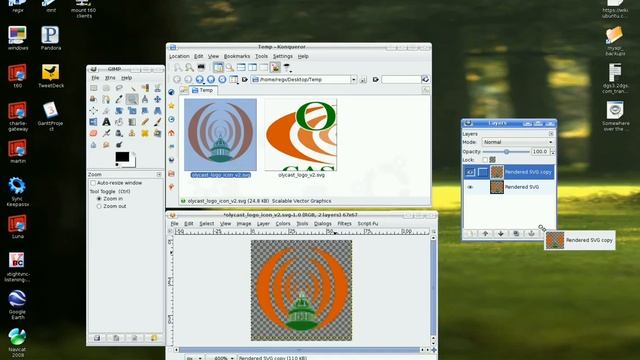Select the Paintbrush tool in GIMP toolbox
This screenshot has height=360, width=640.
158,122
